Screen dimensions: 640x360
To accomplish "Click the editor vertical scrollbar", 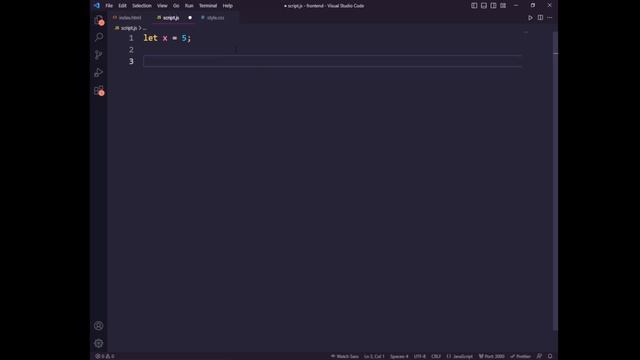I will tap(555, 180).
